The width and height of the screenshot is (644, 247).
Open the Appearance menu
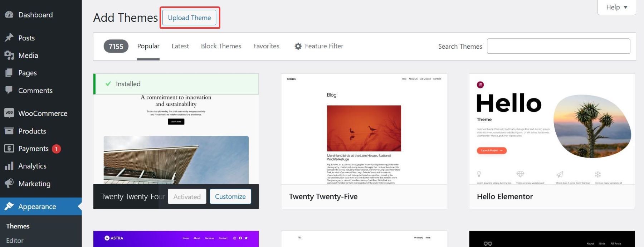(x=41, y=206)
